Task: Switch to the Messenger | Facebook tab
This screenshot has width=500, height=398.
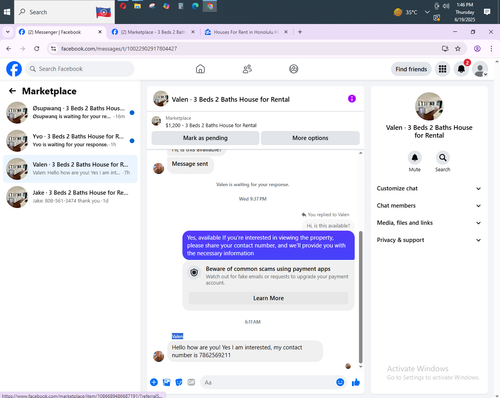Action: 60,32
